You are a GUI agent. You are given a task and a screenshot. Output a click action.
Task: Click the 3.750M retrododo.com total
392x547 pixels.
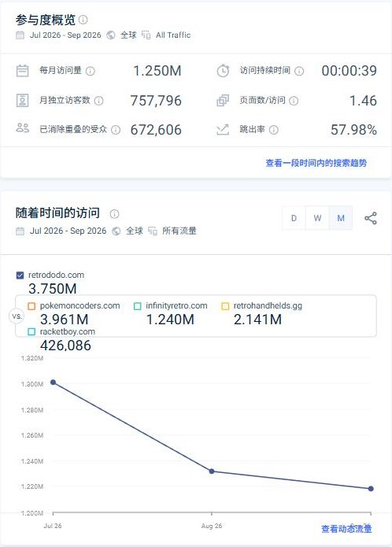coord(52,289)
